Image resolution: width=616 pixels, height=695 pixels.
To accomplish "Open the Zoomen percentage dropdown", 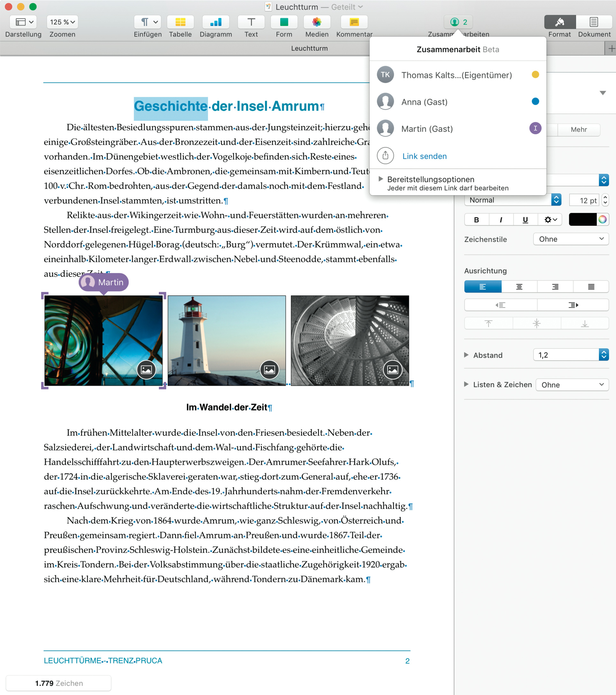I will pos(62,22).
